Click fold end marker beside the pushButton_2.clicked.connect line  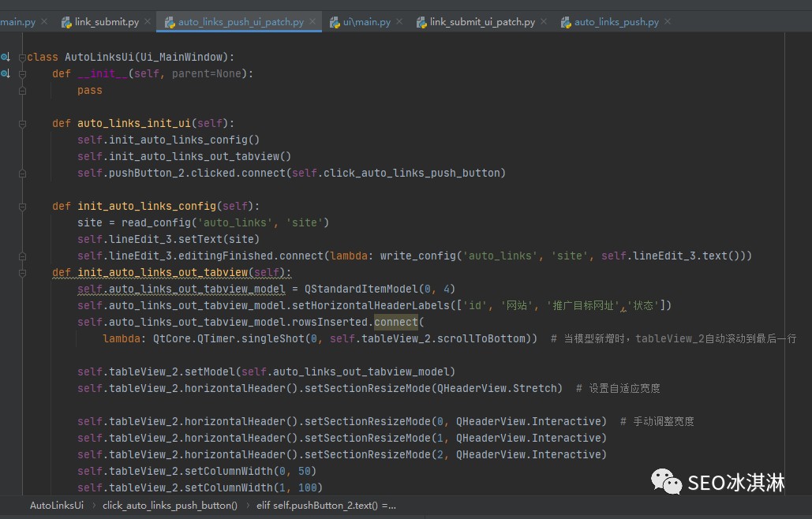[22, 174]
